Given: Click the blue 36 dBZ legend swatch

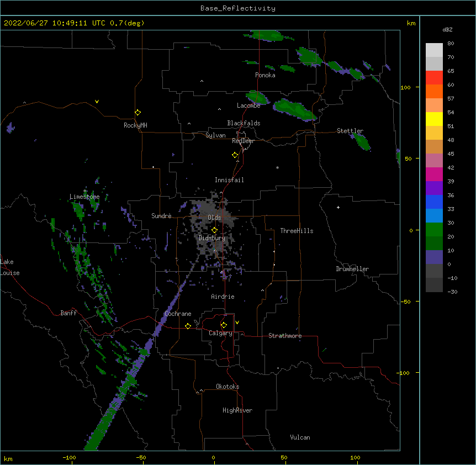Looking at the screenshot, I should point(434,202).
